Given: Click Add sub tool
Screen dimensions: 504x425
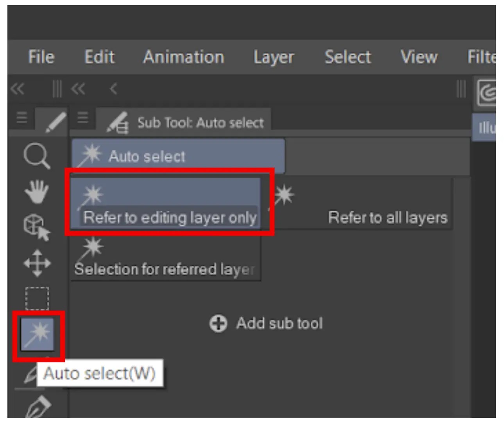Looking at the screenshot, I should [x=268, y=323].
